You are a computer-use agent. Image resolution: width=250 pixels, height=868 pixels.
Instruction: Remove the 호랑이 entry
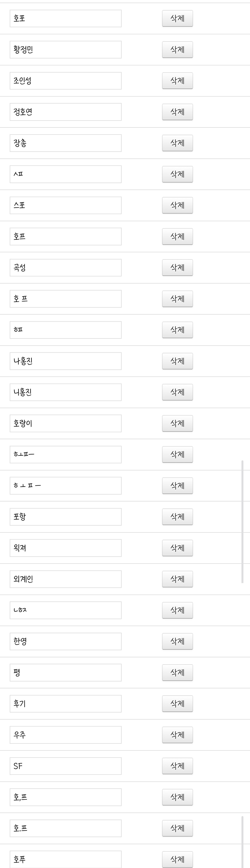pos(177,423)
